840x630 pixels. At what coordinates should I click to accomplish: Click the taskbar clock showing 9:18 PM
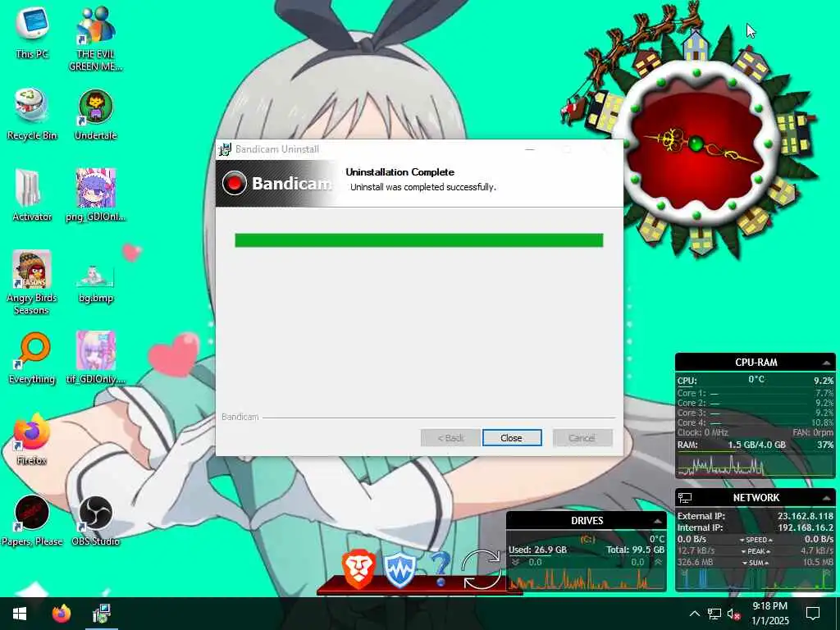click(769, 614)
